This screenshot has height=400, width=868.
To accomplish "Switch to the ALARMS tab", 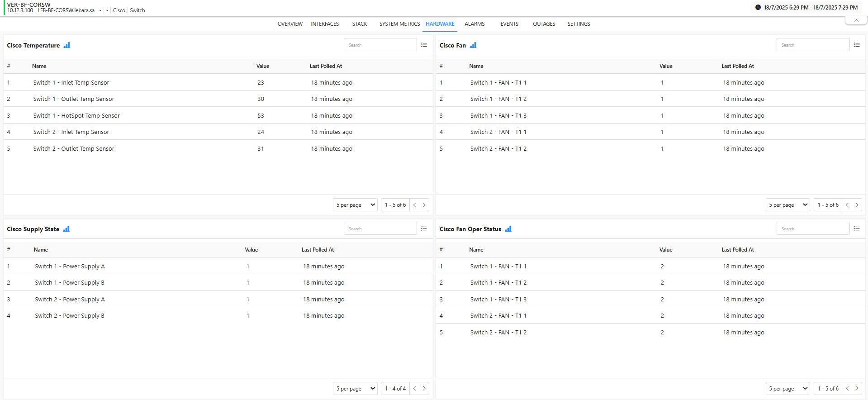I will [474, 24].
